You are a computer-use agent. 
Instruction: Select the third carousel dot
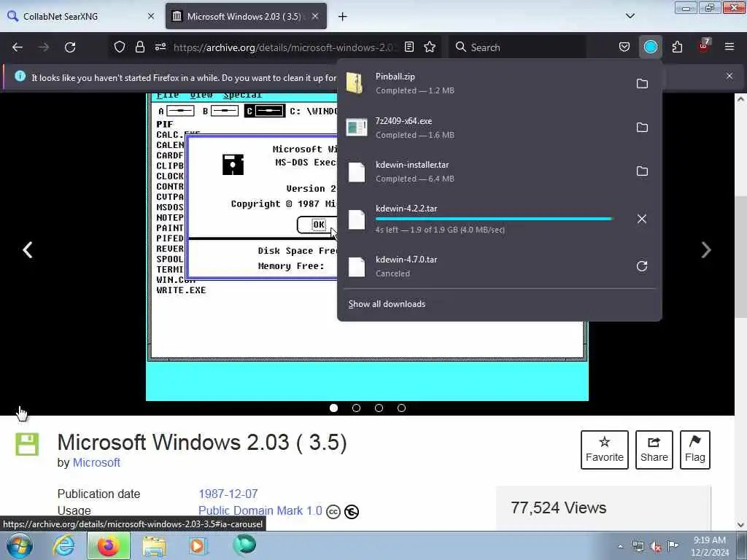click(379, 408)
